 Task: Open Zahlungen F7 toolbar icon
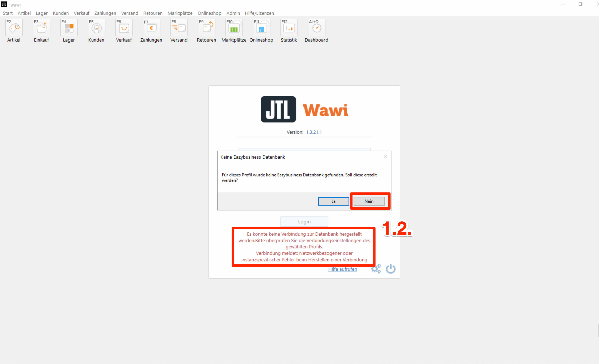tap(151, 28)
